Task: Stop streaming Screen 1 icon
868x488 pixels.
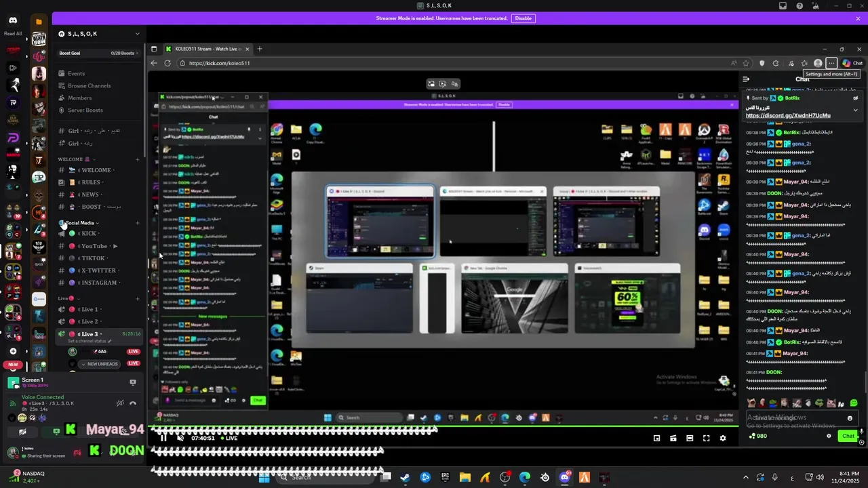Action: click(x=133, y=382)
